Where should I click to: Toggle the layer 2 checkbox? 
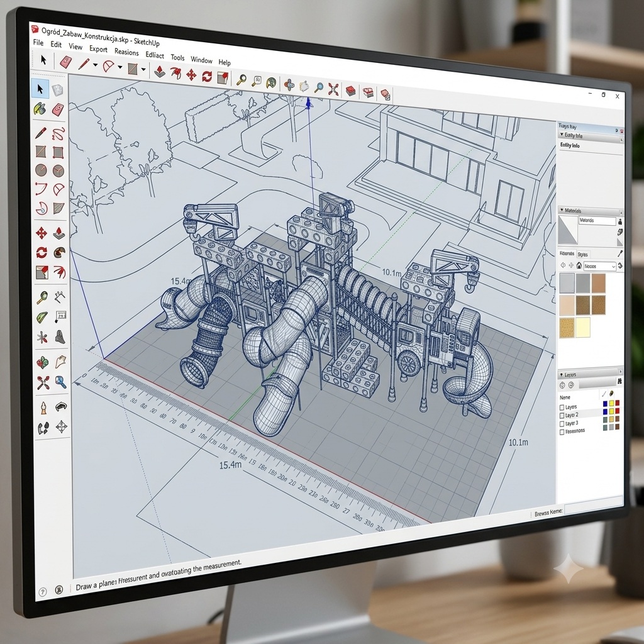coord(562,416)
